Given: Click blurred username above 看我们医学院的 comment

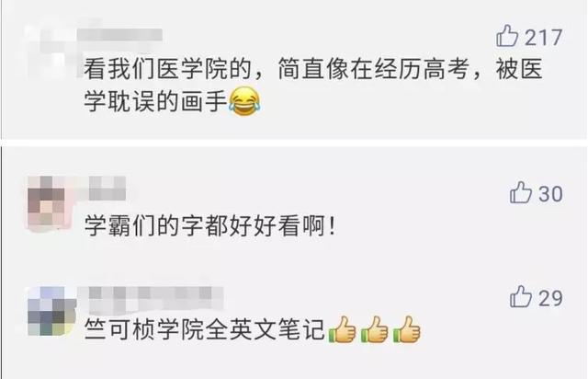Looking at the screenshot, I should pos(119,35).
